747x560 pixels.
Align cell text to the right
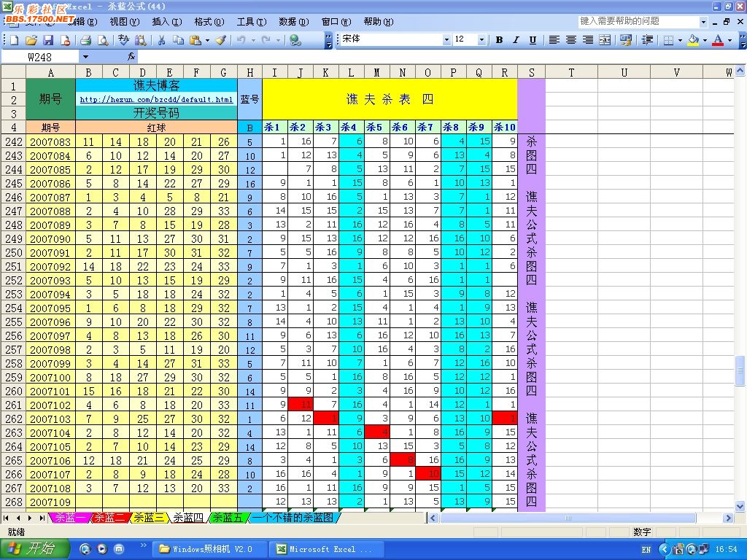[588, 40]
